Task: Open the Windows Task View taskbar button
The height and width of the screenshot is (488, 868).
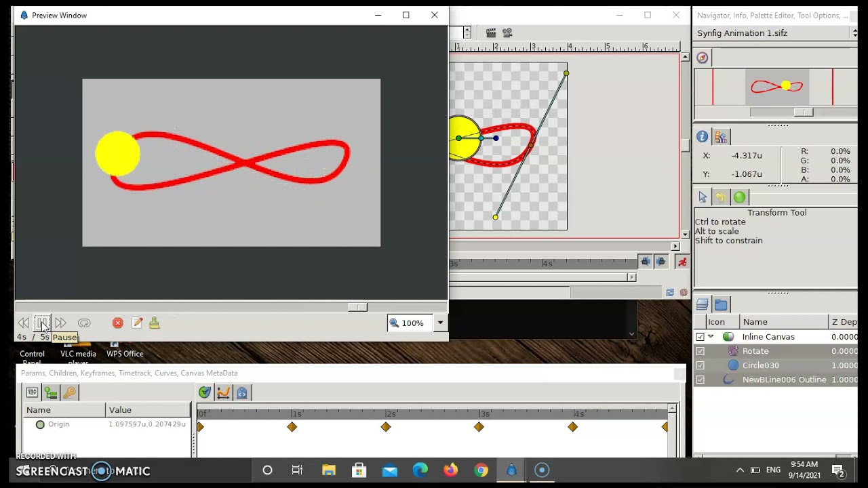Action: [297, 470]
